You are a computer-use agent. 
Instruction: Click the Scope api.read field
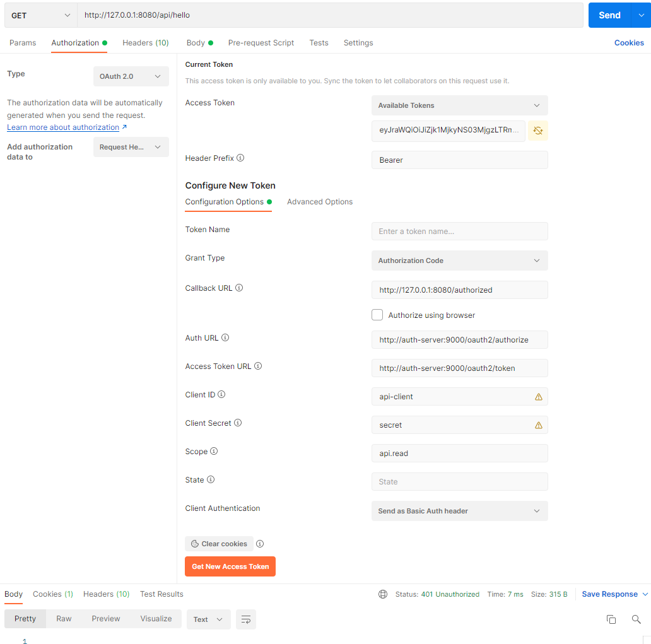point(460,454)
